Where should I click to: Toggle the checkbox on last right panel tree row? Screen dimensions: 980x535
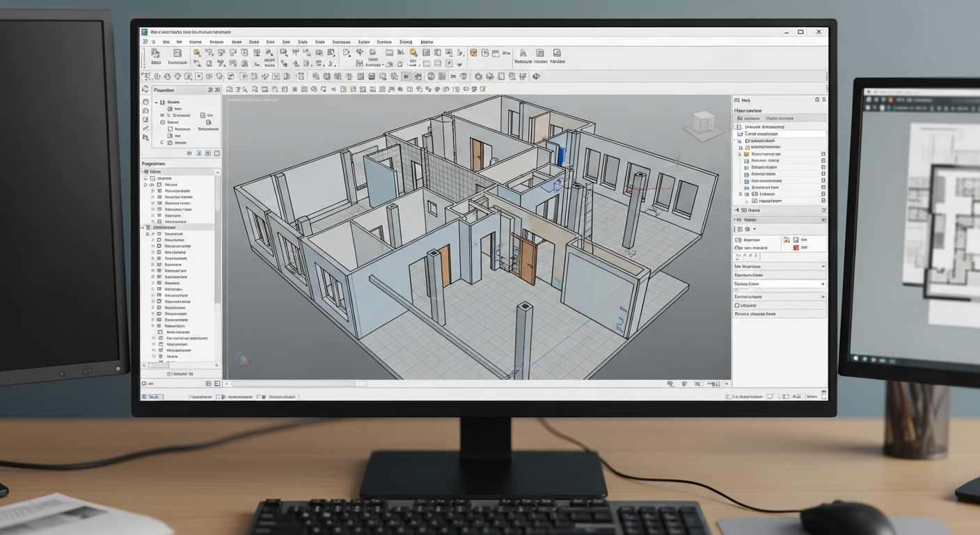823,201
